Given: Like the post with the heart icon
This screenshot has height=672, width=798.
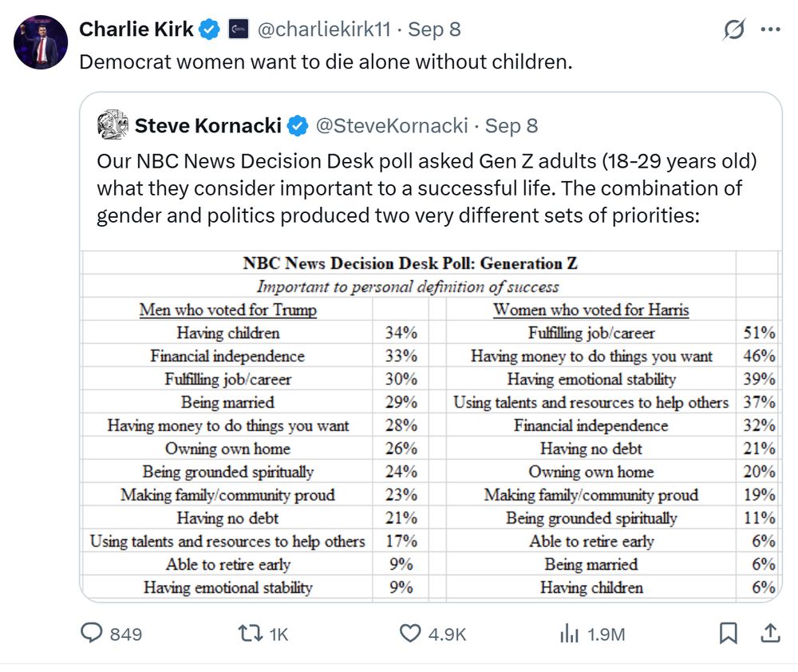Looking at the screenshot, I should tap(409, 634).
